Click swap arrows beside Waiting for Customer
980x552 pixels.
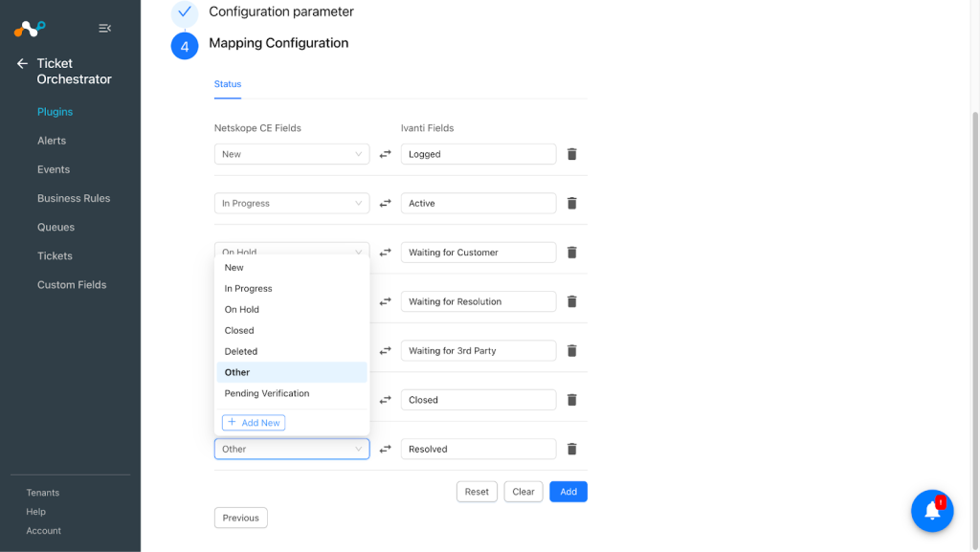point(386,253)
